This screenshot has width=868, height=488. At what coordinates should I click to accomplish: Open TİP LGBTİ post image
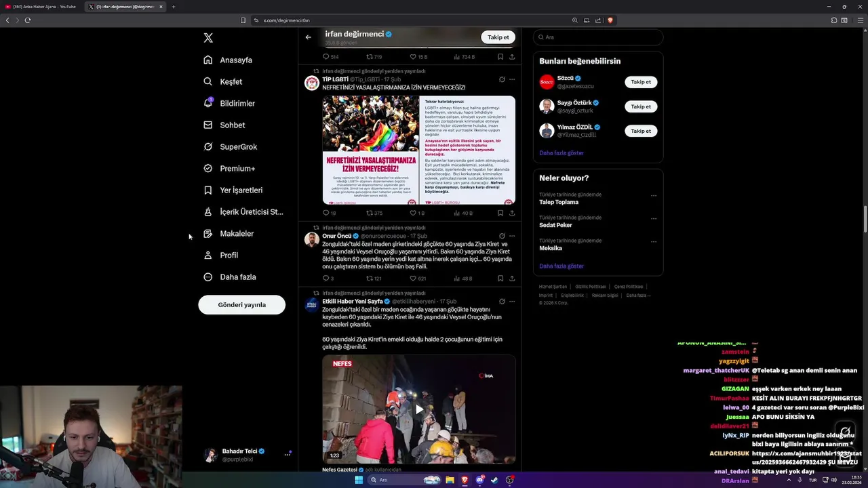pos(418,150)
